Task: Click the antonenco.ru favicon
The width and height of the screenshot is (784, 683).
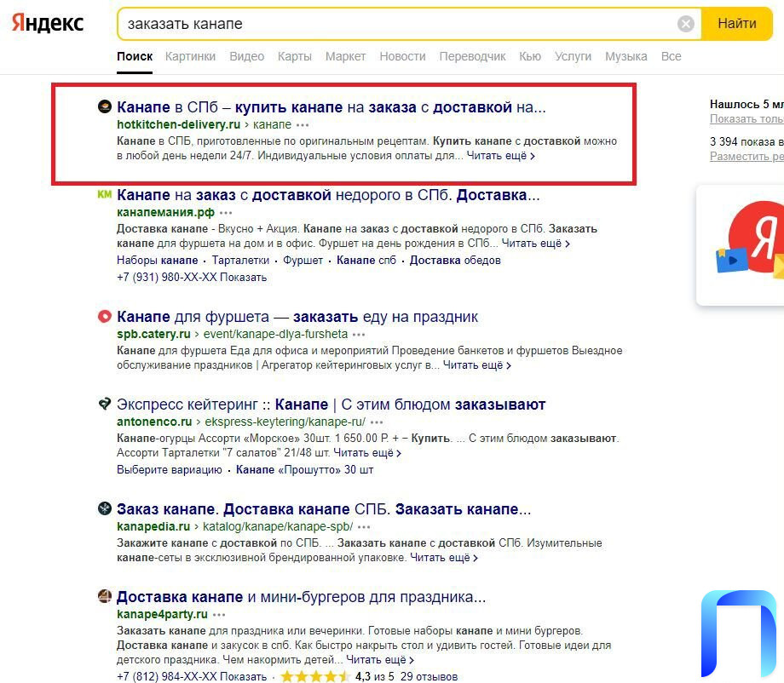Action: pyautogui.click(x=105, y=404)
